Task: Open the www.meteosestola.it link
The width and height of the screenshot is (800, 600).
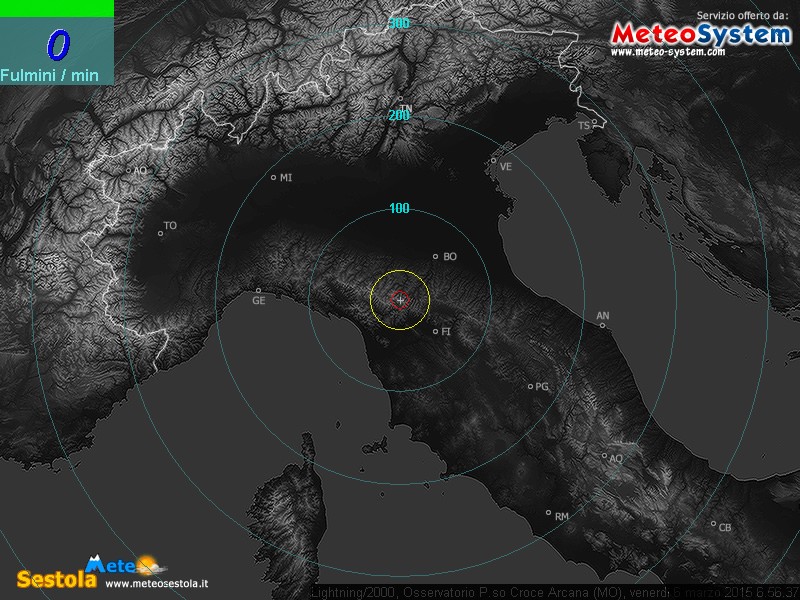Action: tap(156, 583)
